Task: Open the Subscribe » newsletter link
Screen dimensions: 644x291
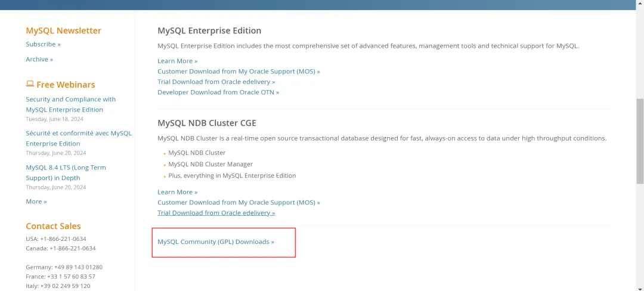Action: [x=43, y=44]
